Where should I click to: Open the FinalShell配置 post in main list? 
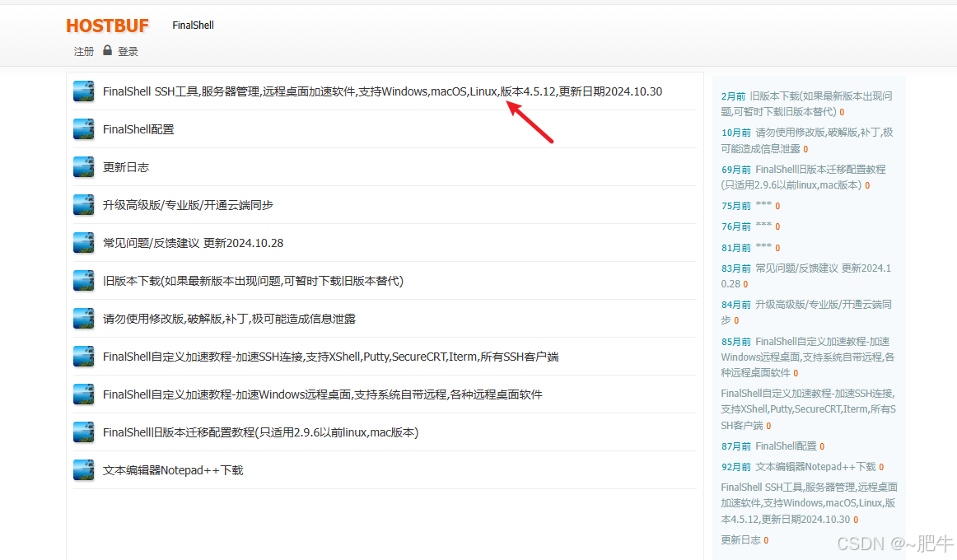coord(138,129)
